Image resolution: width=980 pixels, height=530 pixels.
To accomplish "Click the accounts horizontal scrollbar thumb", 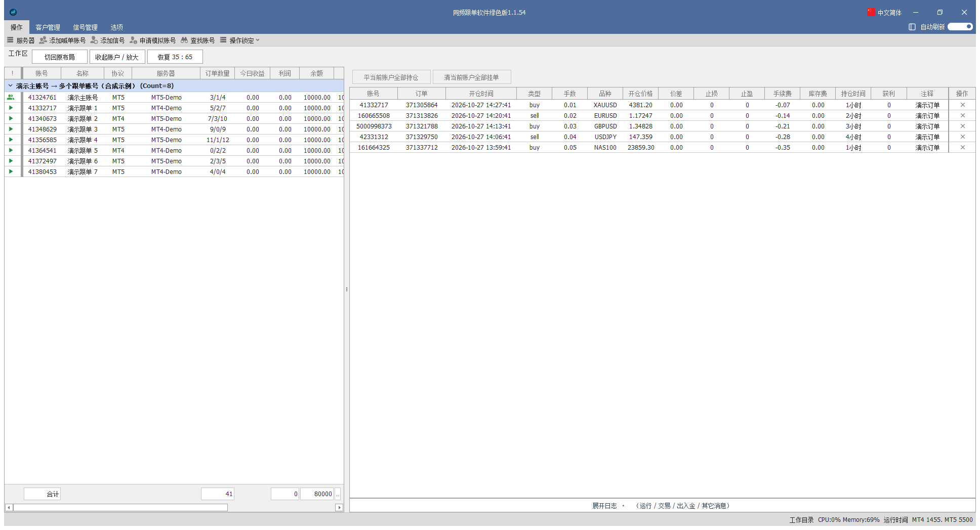I will tap(120, 507).
